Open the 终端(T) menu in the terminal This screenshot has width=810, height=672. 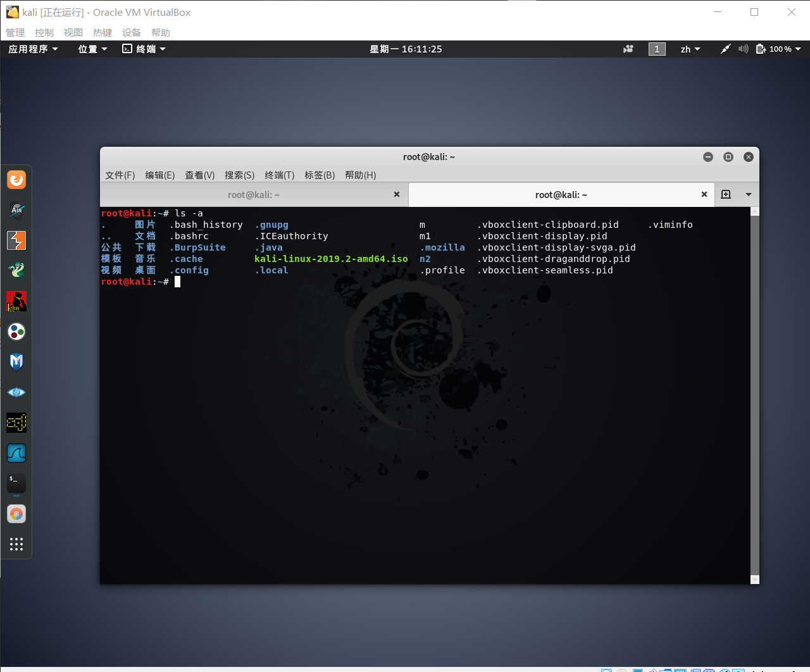point(279,175)
